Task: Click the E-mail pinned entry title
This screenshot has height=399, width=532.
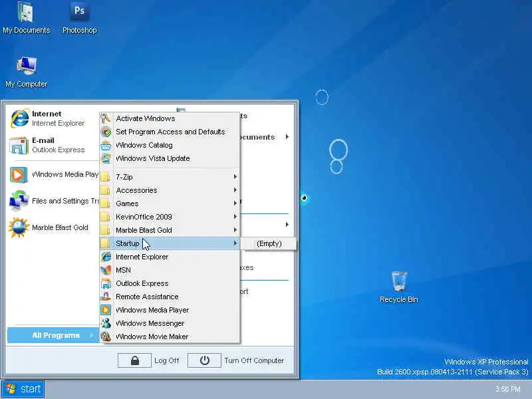Action: point(43,140)
